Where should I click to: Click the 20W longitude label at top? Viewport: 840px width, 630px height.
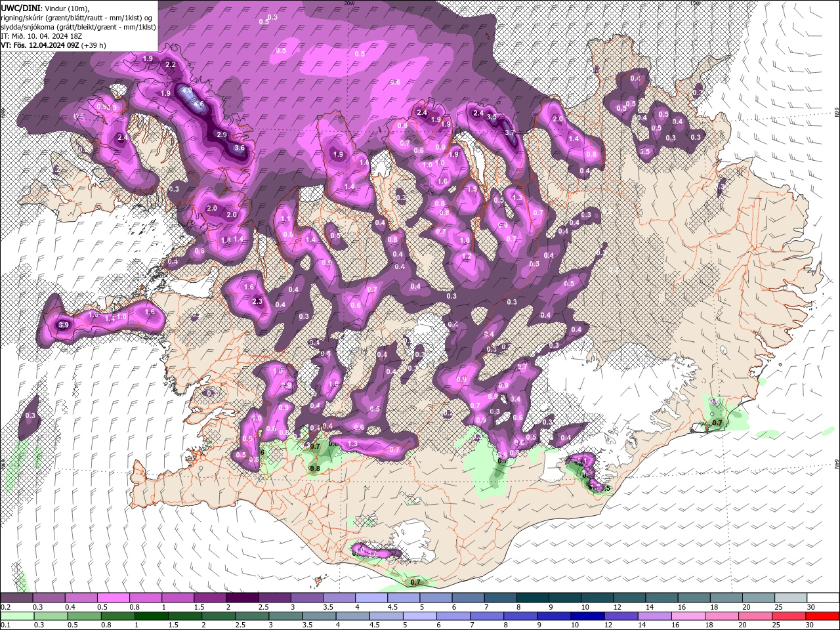pyautogui.click(x=349, y=3)
